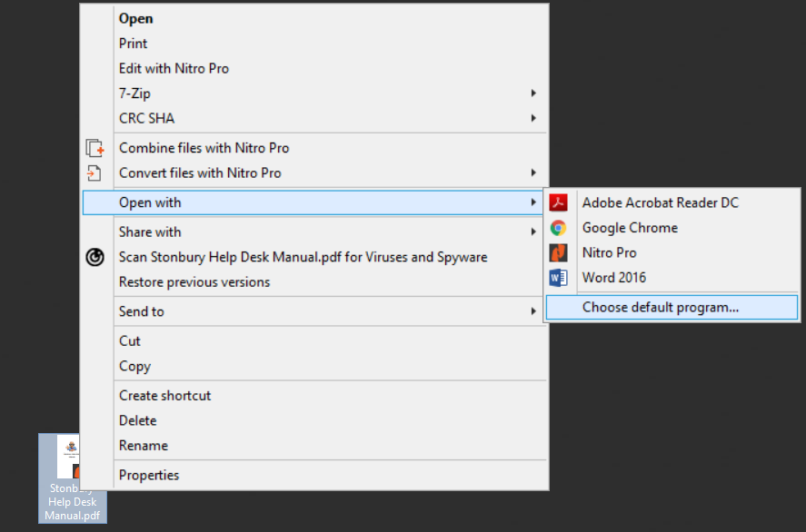Open the Send to menu entry
The image size is (806, 532).
coord(314,311)
